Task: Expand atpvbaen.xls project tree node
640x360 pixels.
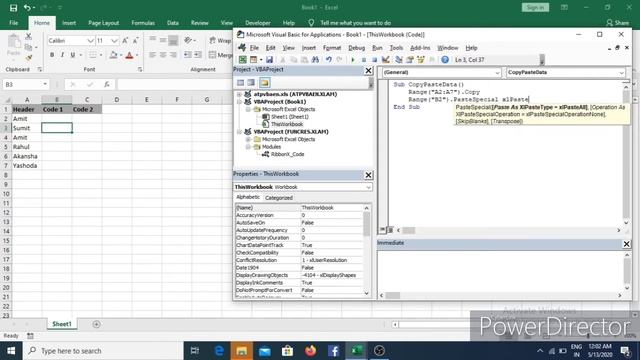Action: [240, 94]
